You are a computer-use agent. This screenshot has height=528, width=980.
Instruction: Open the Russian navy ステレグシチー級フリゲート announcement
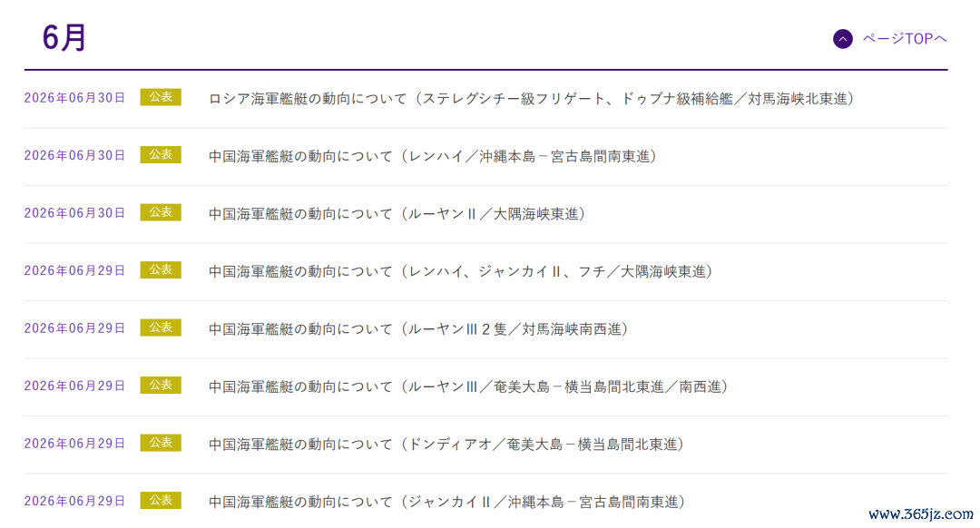531,99
